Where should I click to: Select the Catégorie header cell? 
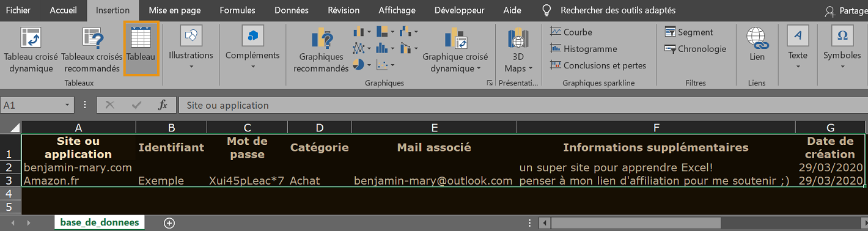320,147
